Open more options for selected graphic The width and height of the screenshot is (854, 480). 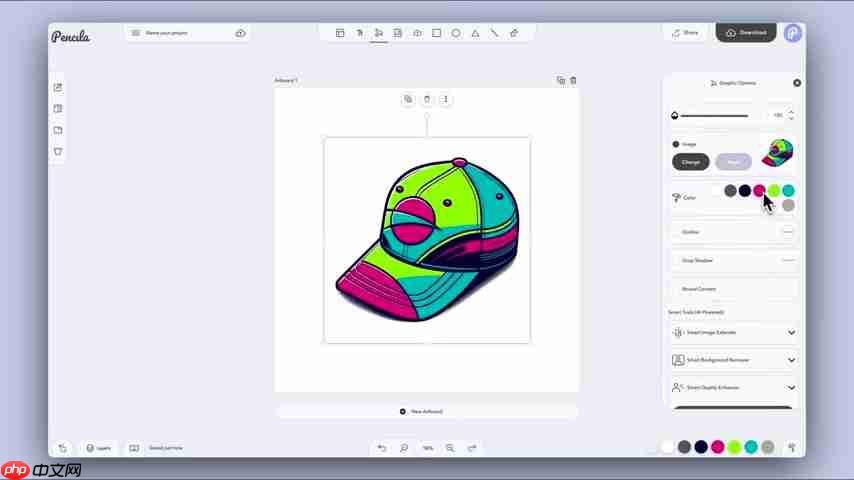[446, 99]
